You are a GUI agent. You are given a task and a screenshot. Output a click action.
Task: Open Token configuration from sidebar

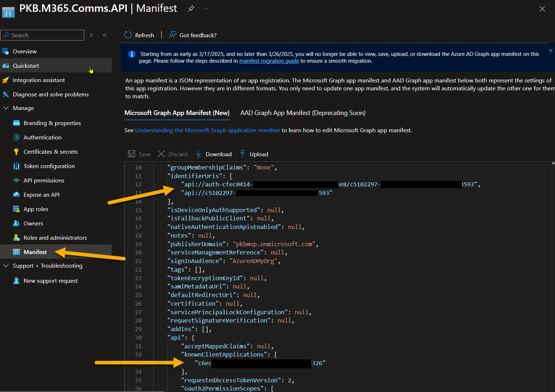[49, 166]
